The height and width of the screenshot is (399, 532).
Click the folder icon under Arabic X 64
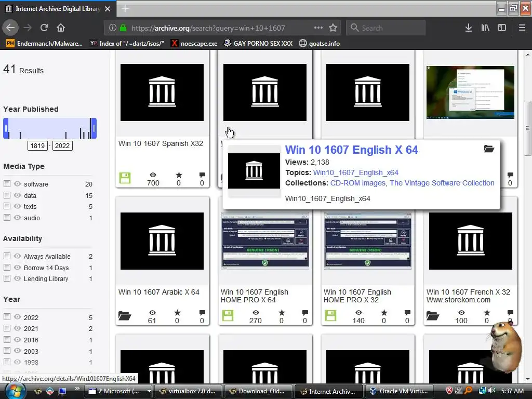point(125,316)
